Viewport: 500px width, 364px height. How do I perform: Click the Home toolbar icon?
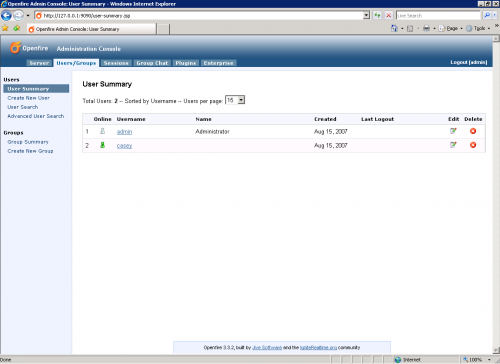pos(394,28)
